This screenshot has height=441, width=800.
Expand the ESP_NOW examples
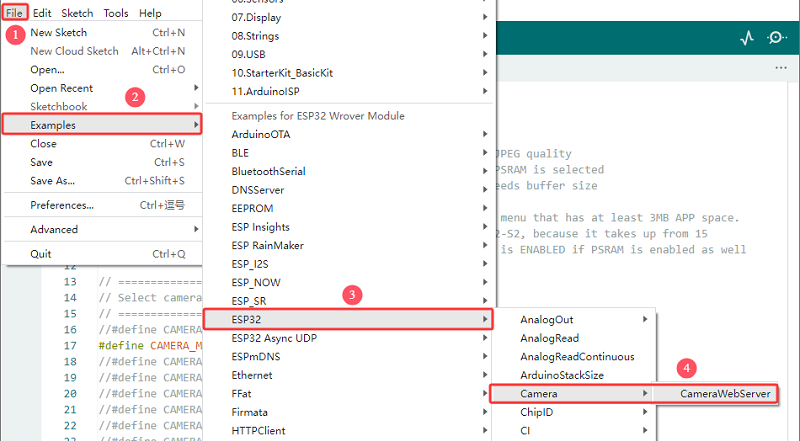pyautogui.click(x=349, y=282)
